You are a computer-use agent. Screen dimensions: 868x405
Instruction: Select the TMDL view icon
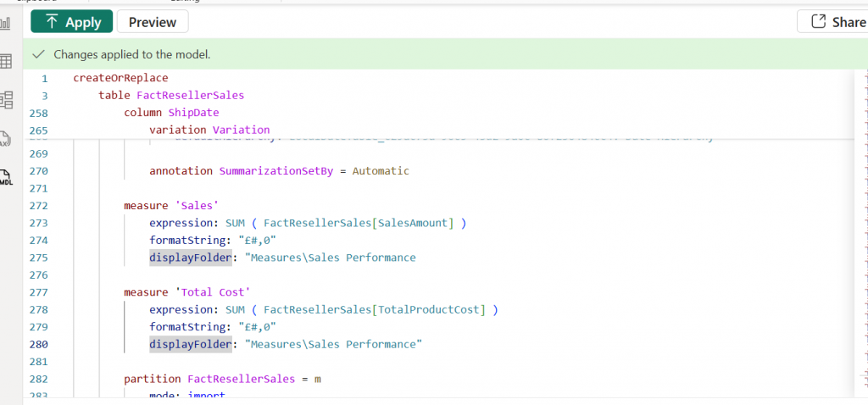6,178
